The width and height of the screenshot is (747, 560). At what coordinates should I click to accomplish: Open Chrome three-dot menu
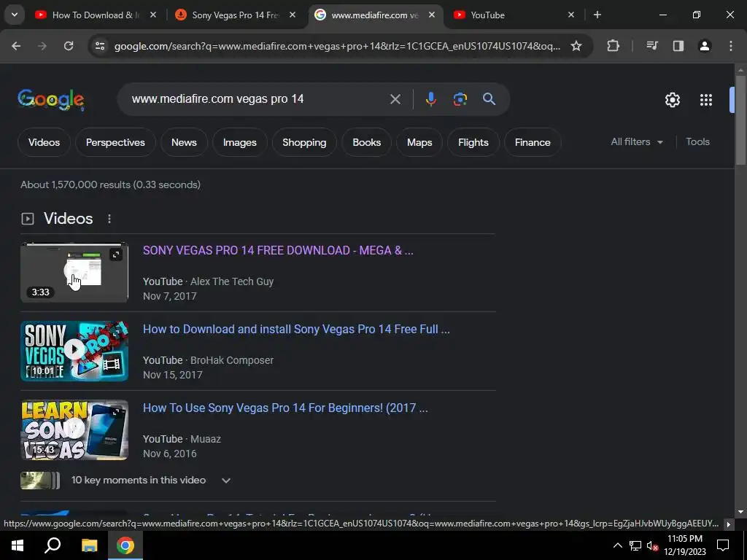pyautogui.click(x=731, y=46)
